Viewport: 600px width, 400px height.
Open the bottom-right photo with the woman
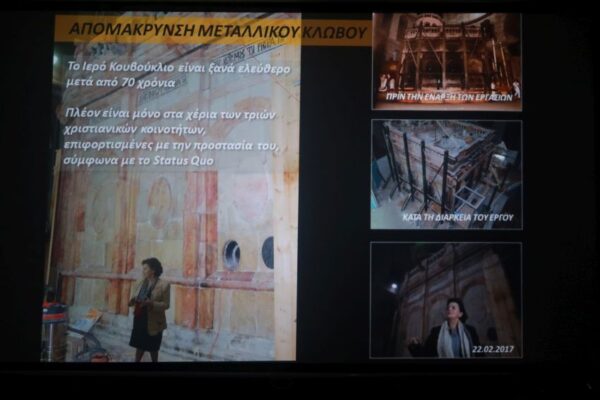click(x=446, y=298)
